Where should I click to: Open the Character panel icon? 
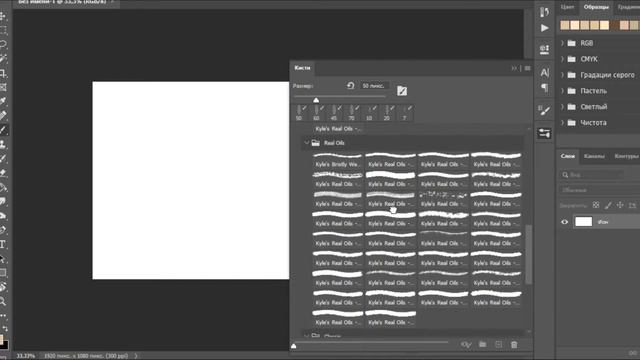click(544, 73)
